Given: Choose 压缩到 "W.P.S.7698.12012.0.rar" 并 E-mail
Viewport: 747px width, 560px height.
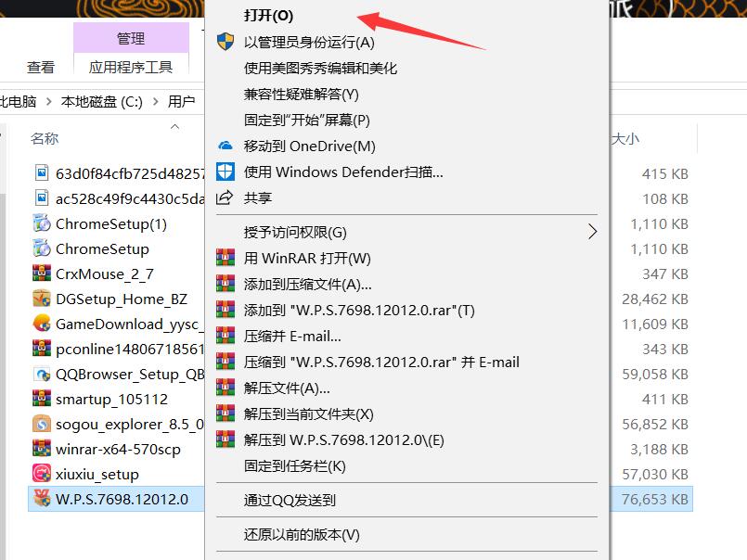Looking at the screenshot, I should point(381,362).
